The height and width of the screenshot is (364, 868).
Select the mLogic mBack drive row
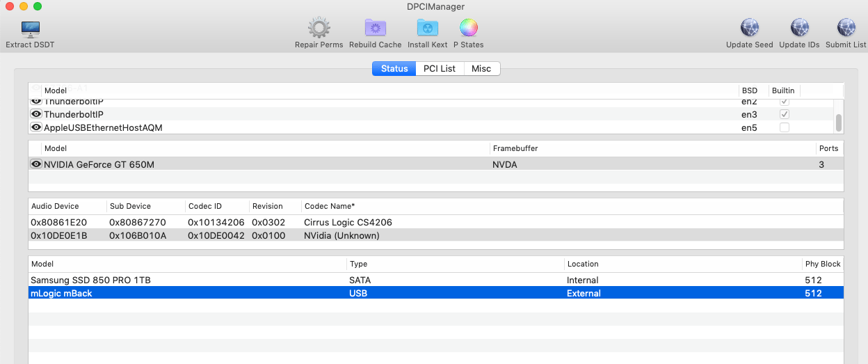[x=436, y=293]
